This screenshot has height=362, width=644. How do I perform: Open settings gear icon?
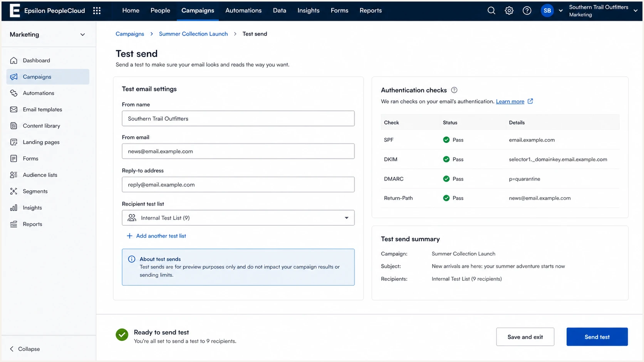point(509,10)
